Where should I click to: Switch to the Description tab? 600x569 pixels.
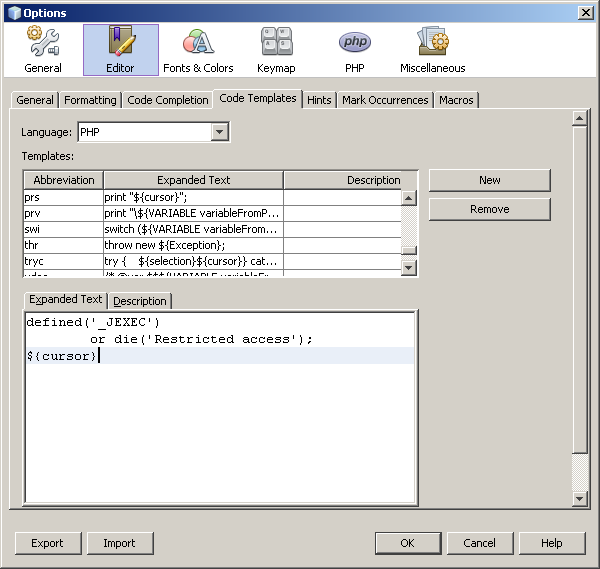140,301
